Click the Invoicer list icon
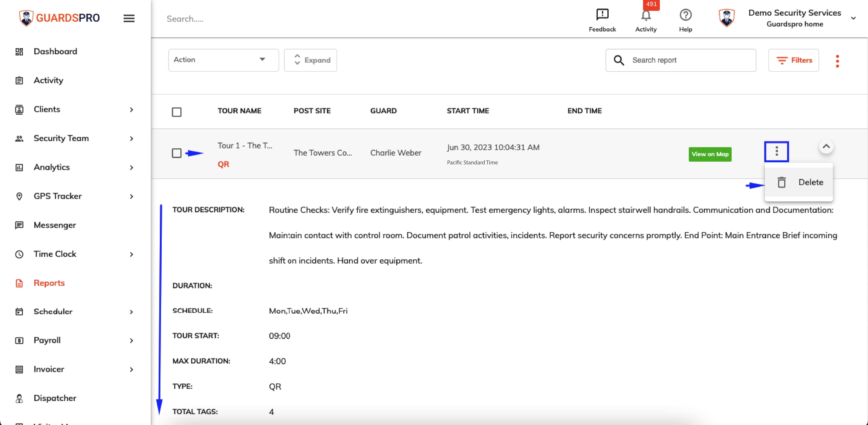This screenshot has width=868, height=425. pyautogui.click(x=19, y=369)
